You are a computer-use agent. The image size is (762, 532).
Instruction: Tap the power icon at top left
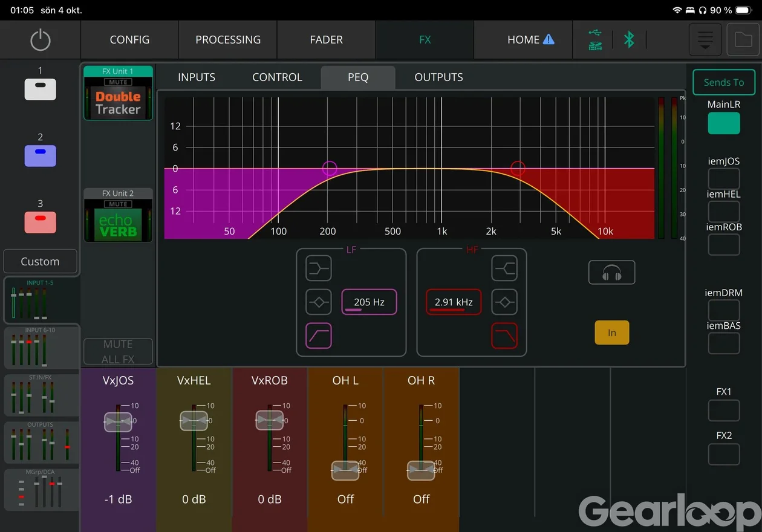coord(40,40)
